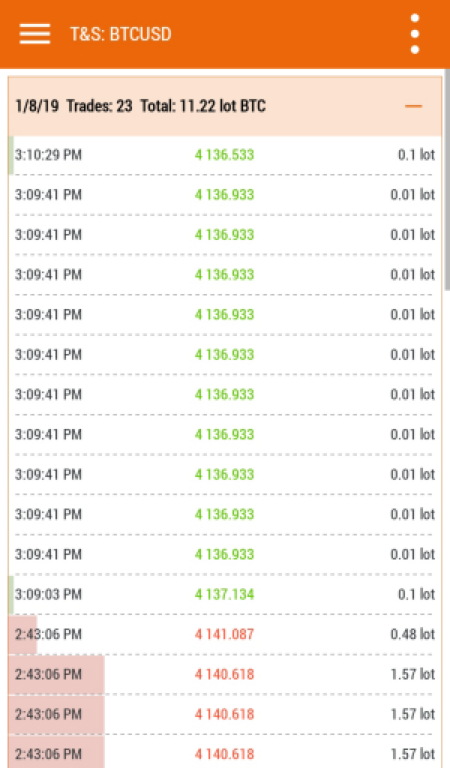Select the 0.48 lot trade row
Viewport: 450px width, 768px height.
click(x=225, y=634)
